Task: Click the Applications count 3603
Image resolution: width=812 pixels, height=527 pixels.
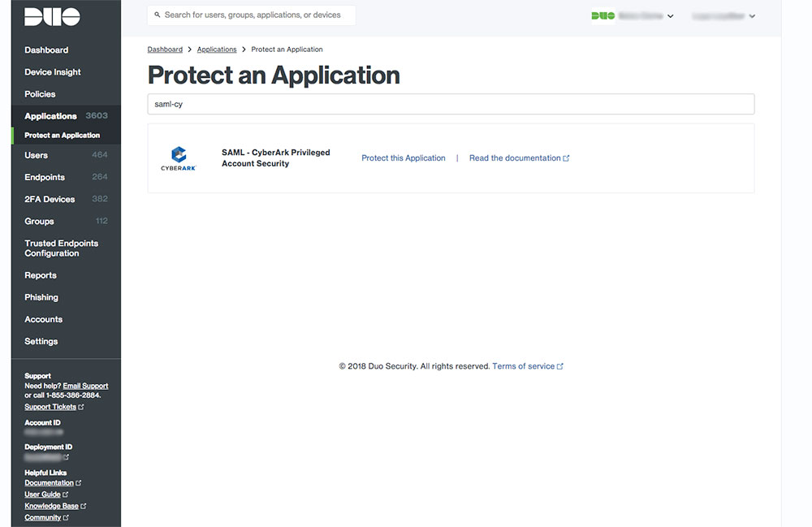Action: (x=97, y=115)
